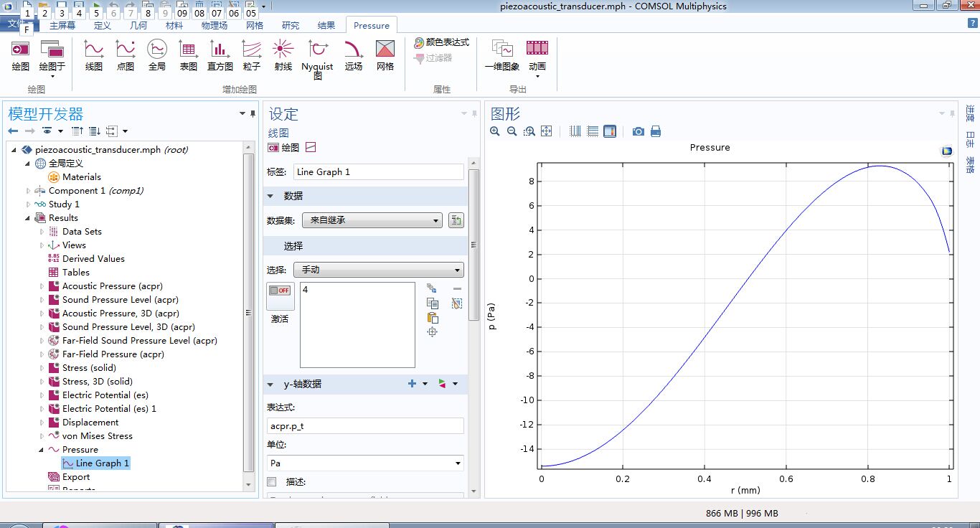Add a 远场 far-field plot
The width and height of the screenshot is (980, 528).
(354, 55)
